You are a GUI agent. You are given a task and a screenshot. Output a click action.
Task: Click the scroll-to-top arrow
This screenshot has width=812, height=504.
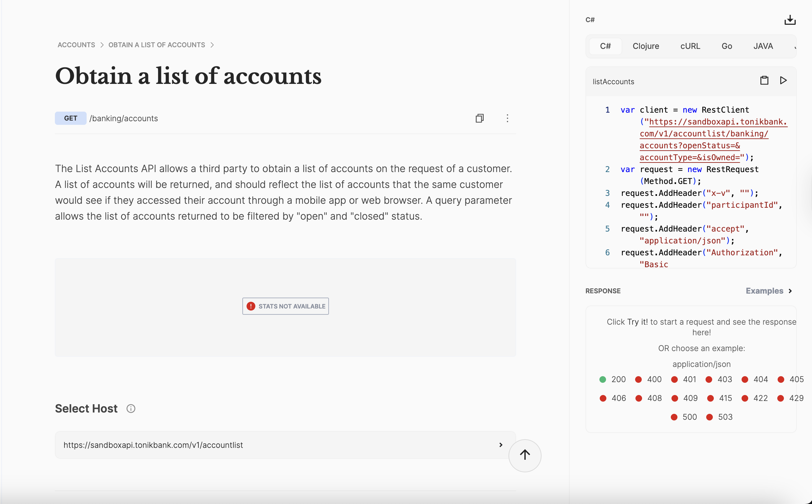525,455
